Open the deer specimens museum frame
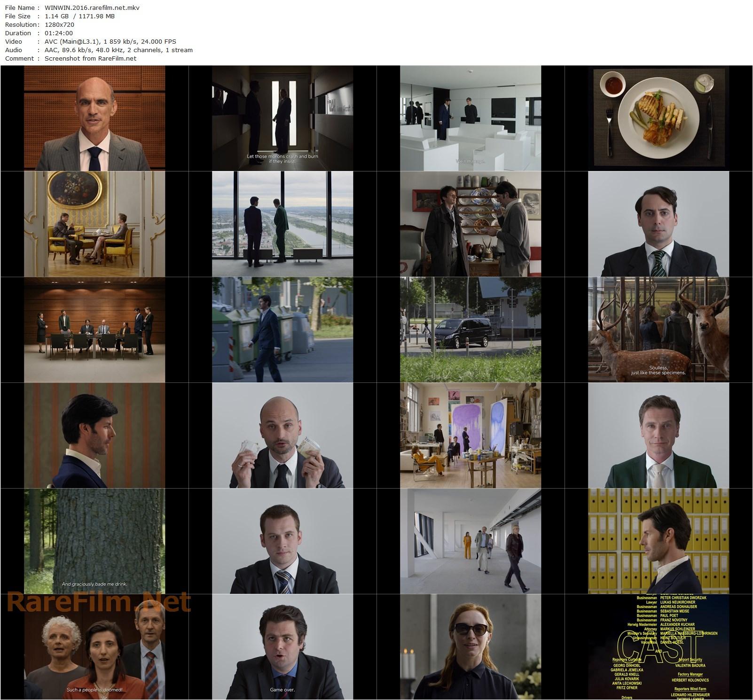Screen dimensions: 753x700 click(x=659, y=329)
